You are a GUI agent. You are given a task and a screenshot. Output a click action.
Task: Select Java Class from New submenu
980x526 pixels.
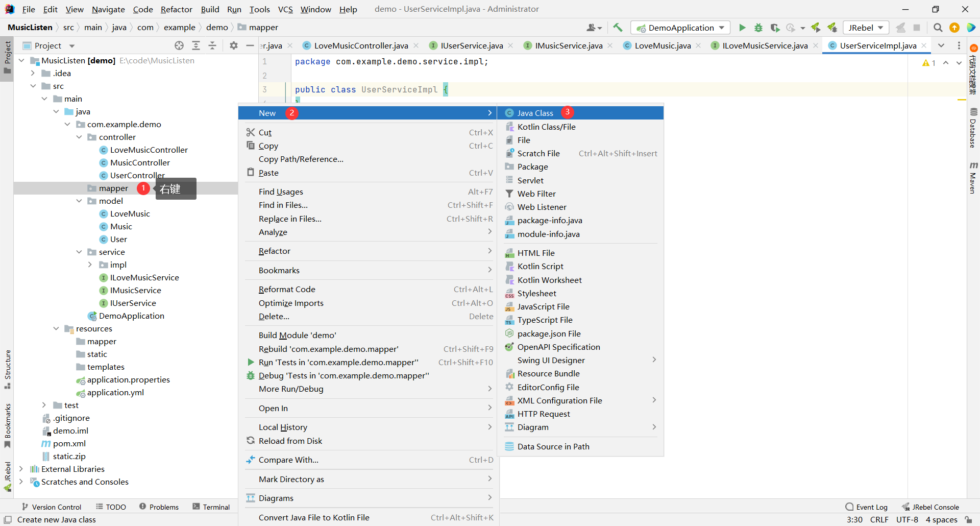point(580,113)
